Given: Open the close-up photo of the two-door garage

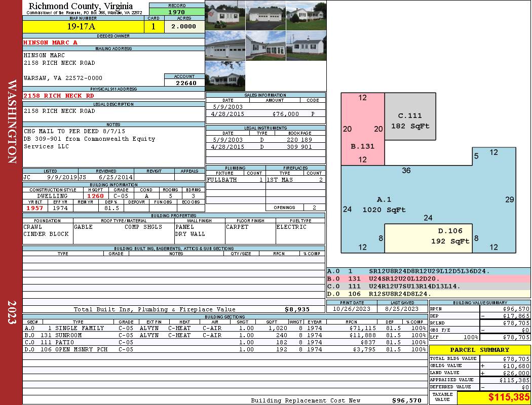Looking at the screenshot, I should pyautogui.click(x=225, y=46).
